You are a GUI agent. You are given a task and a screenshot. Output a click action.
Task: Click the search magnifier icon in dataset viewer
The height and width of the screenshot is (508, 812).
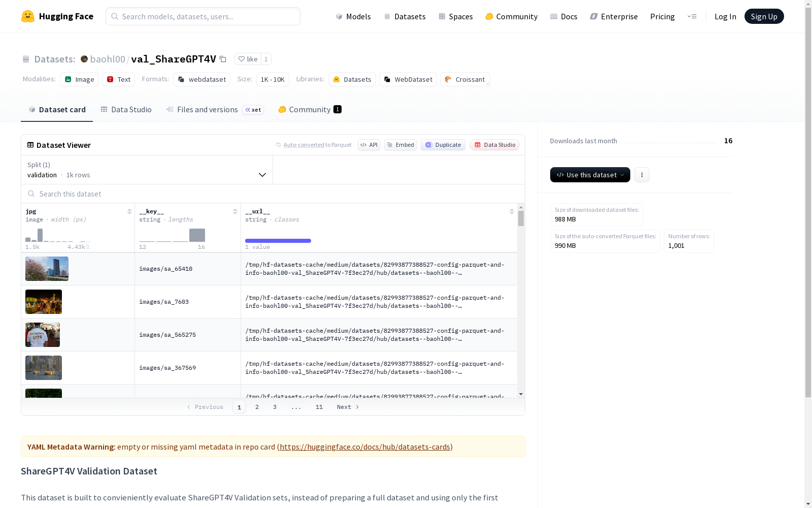click(31, 194)
